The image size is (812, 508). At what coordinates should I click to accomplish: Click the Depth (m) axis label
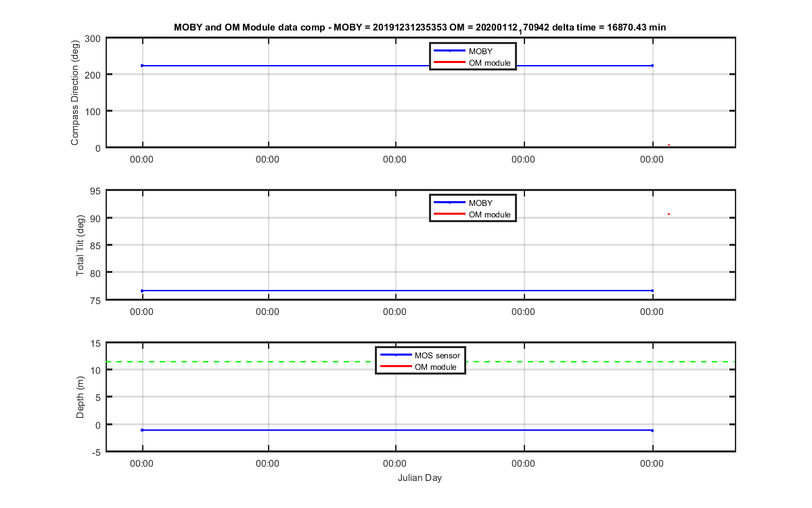click(80, 398)
